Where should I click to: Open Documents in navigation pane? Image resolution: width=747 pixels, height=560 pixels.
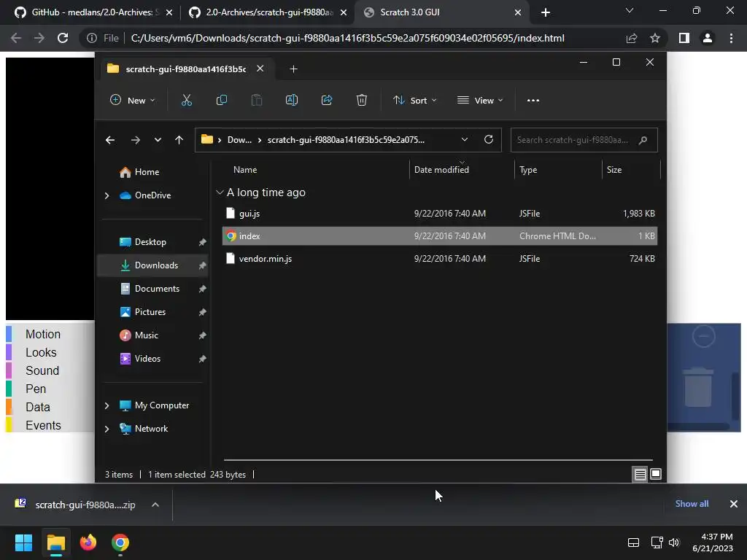click(153, 289)
